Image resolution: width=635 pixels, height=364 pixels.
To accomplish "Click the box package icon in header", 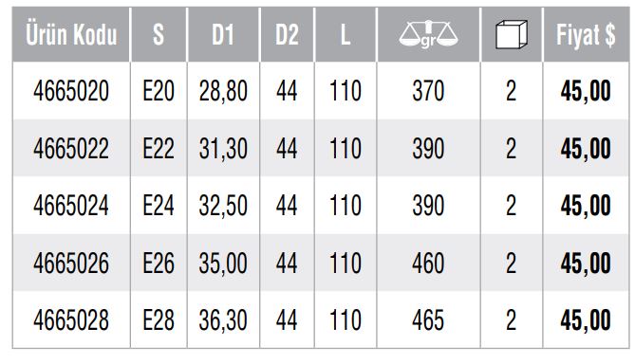I will click(x=512, y=34).
